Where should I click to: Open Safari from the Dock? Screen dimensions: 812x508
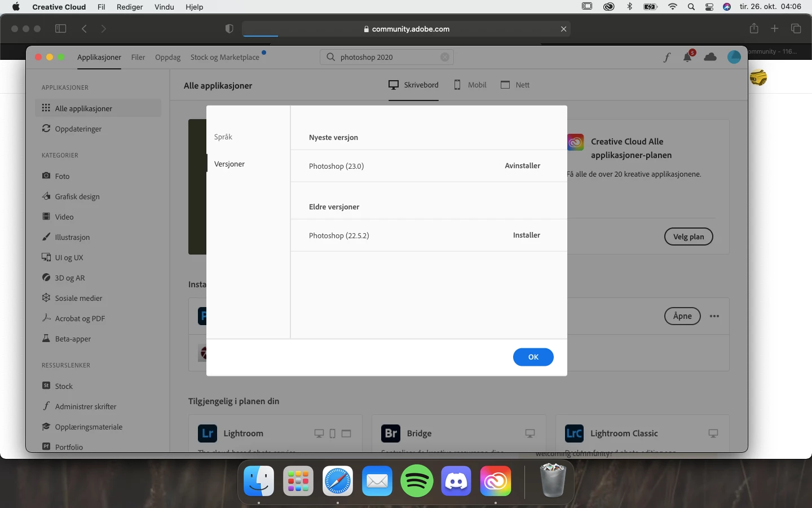338,481
